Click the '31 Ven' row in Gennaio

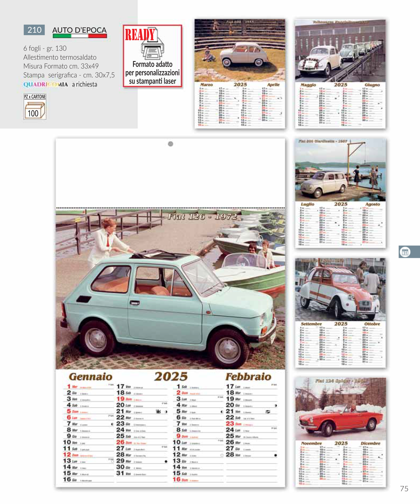142,473
